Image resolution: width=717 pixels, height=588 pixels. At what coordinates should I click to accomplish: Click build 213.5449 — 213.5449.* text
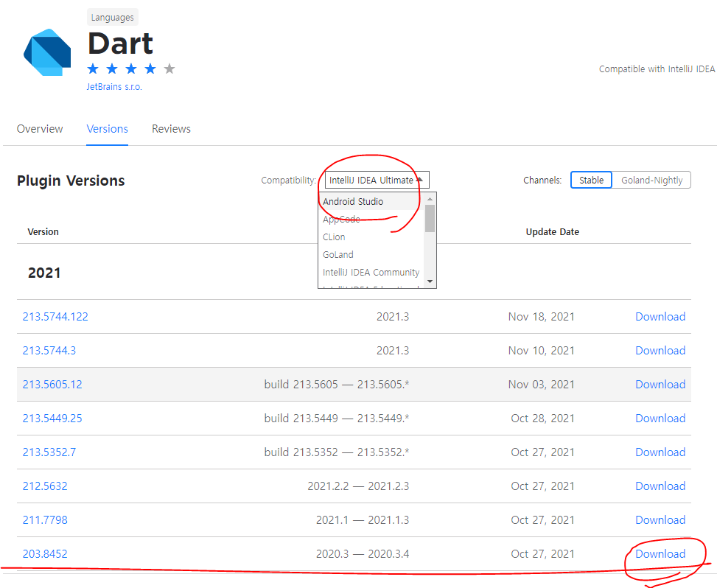click(337, 418)
